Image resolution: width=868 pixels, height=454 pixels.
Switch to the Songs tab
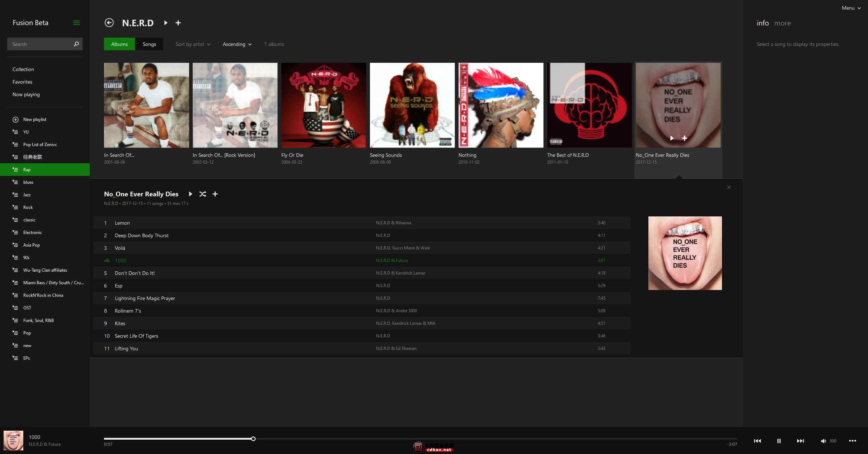coord(149,44)
